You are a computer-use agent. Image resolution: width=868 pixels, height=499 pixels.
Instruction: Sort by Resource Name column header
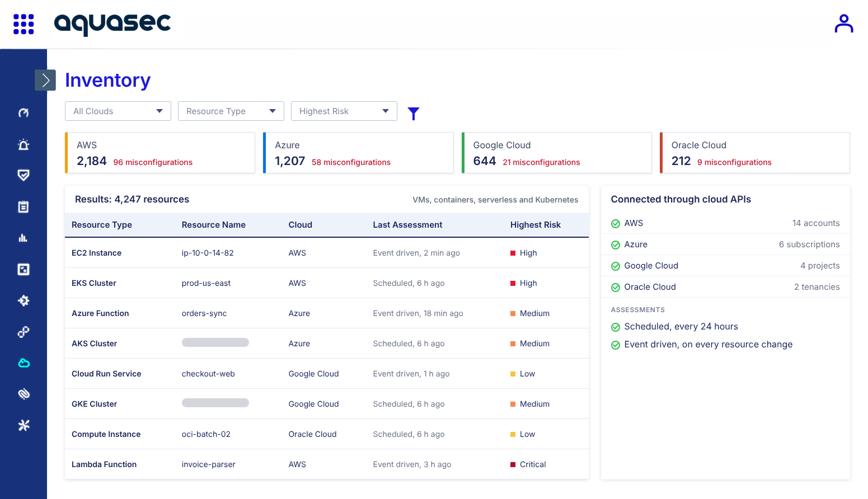tap(214, 224)
